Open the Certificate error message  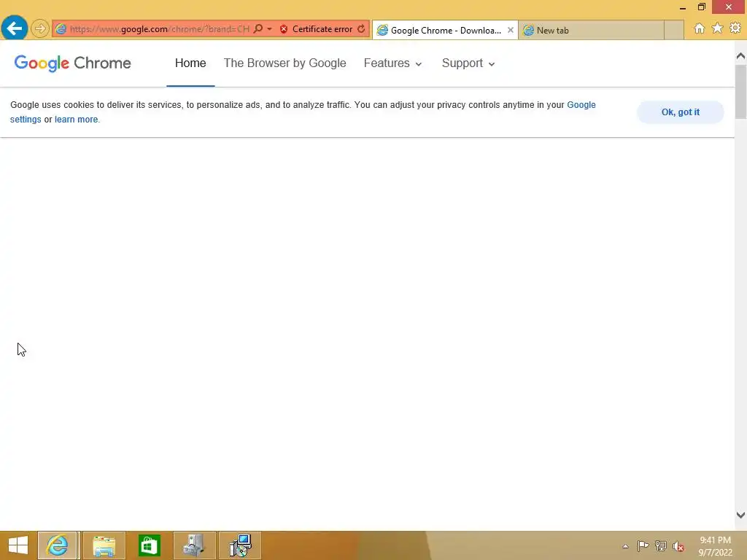(x=322, y=29)
